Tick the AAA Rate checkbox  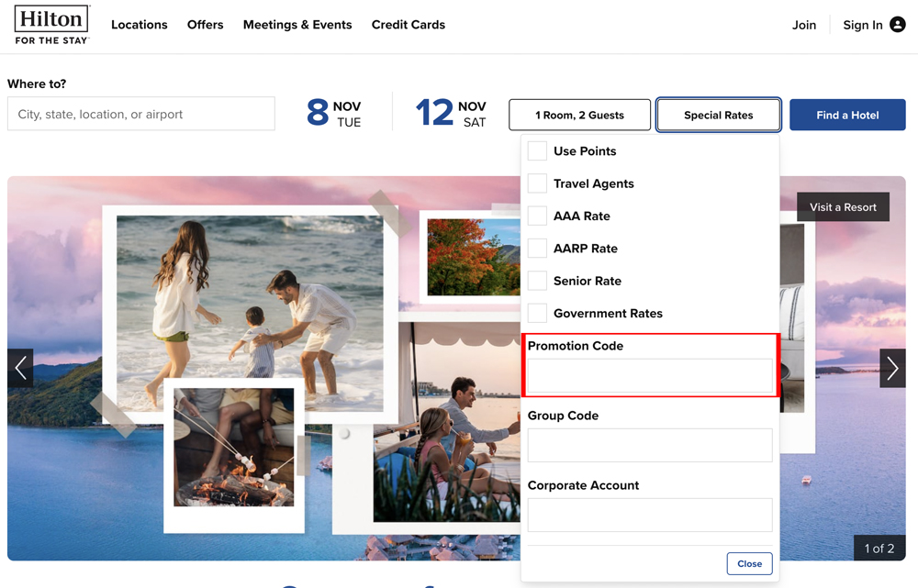pyautogui.click(x=537, y=216)
